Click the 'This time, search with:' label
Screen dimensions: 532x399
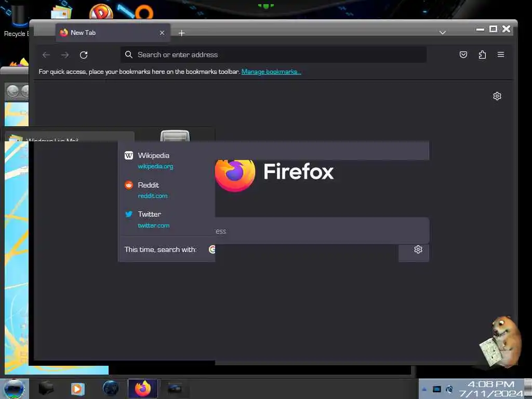160,250
